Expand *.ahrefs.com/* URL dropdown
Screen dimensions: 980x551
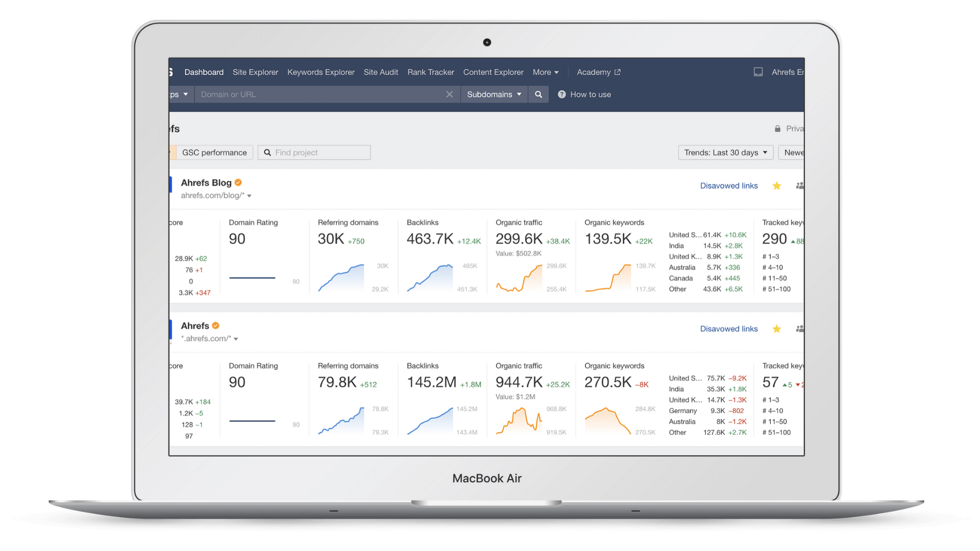(x=236, y=339)
